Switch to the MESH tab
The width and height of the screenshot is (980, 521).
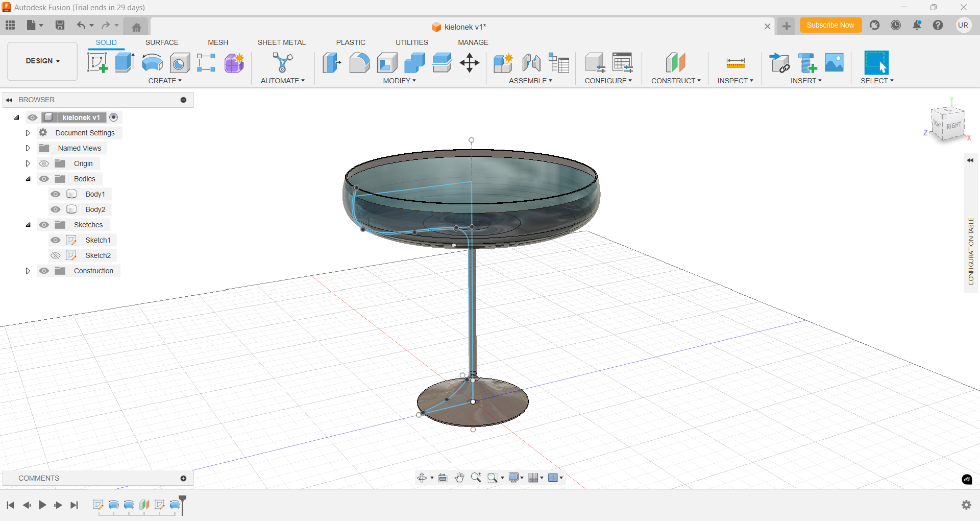[x=218, y=42]
